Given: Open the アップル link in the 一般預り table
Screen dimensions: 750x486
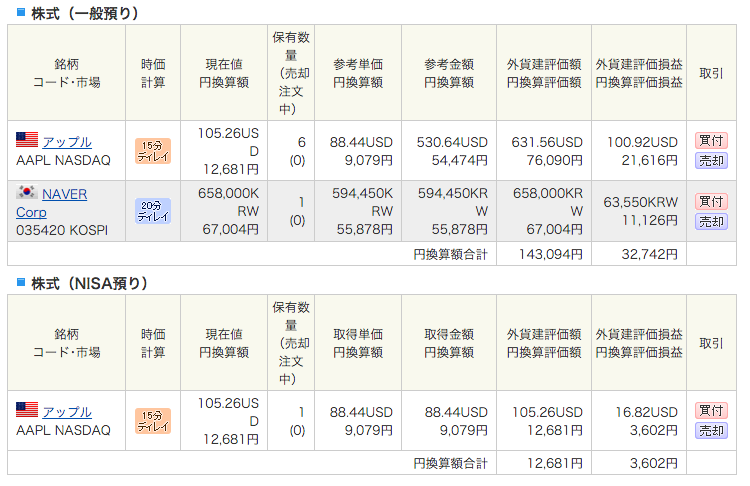Looking at the screenshot, I should coord(66,142).
